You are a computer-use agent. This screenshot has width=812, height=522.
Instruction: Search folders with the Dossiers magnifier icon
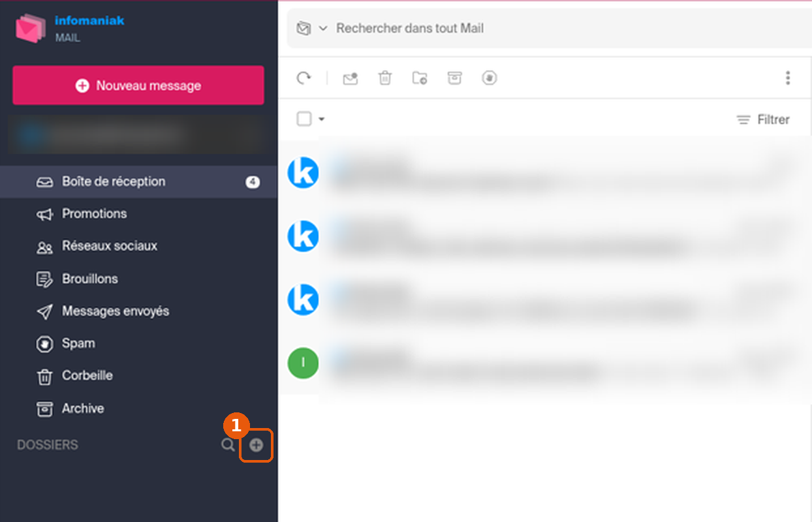click(x=228, y=445)
